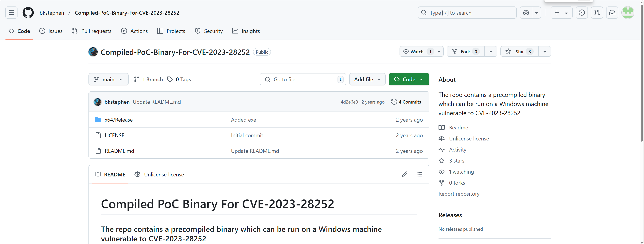Click the pencil edit README icon

point(404,174)
